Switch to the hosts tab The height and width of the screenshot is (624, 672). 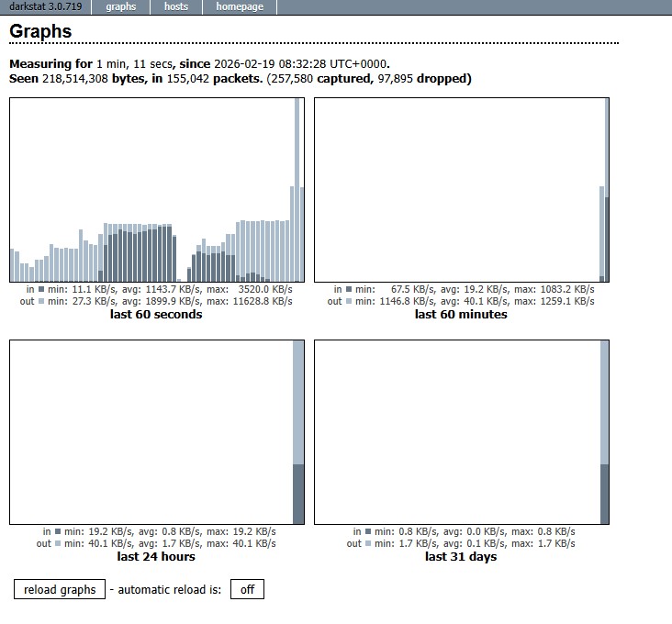click(x=176, y=6)
